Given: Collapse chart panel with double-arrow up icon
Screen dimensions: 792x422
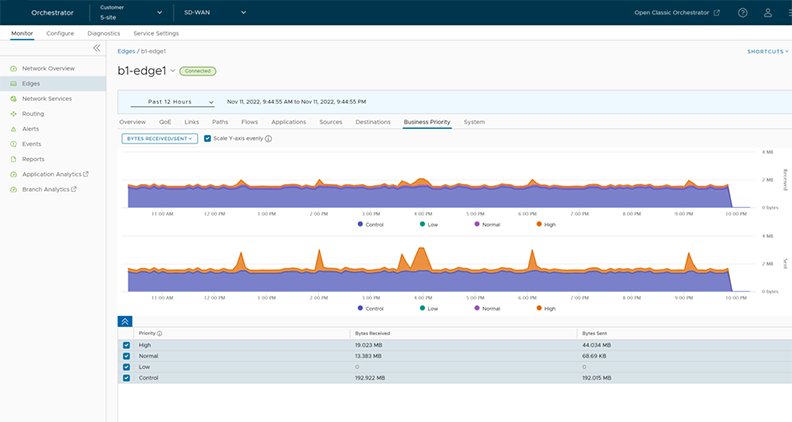Looking at the screenshot, I should click(125, 321).
